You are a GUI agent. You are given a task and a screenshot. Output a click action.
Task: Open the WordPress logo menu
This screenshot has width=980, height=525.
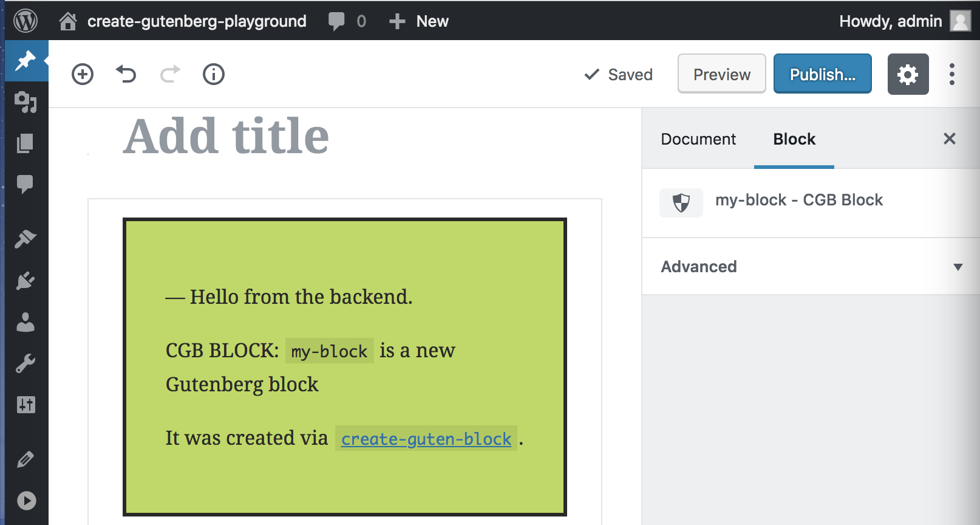point(26,21)
